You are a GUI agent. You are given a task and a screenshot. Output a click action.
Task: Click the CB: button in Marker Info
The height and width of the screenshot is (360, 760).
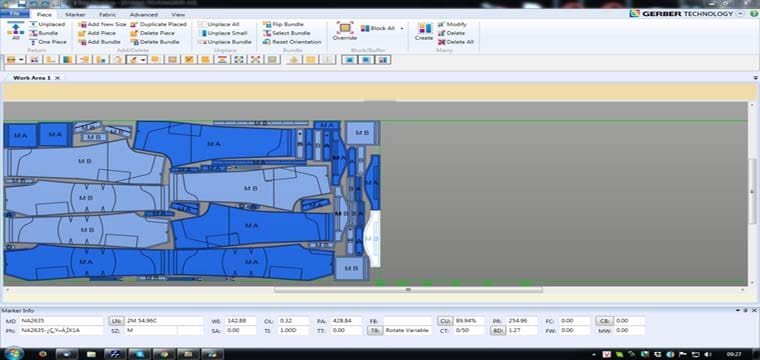pyautogui.click(x=604, y=321)
